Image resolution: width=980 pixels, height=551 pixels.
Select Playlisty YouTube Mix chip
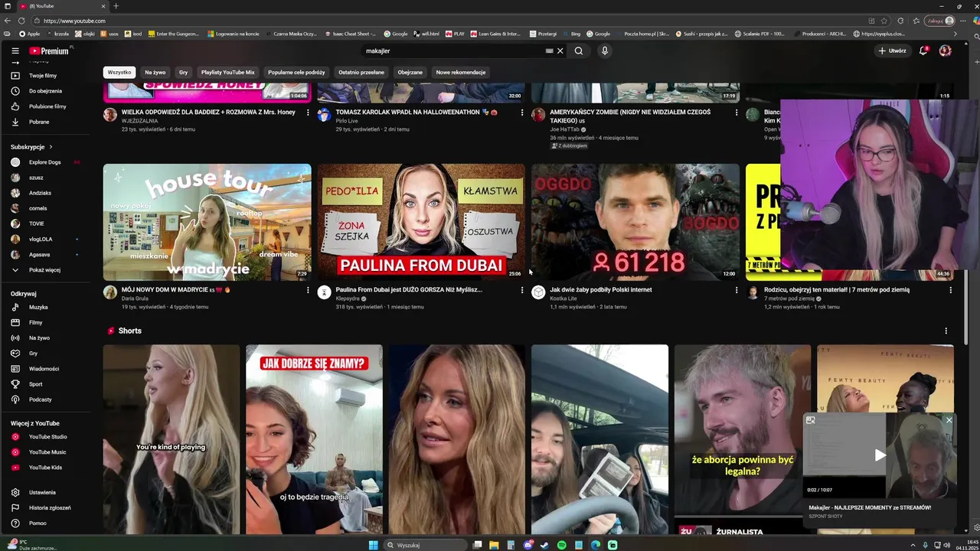click(x=227, y=72)
